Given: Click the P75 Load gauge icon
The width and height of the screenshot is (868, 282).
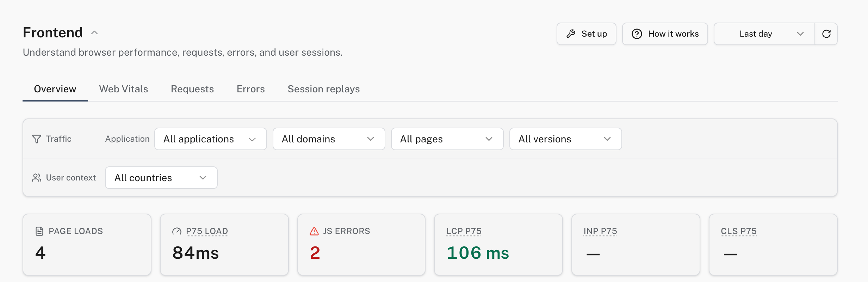Looking at the screenshot, I should click(177, 231).
